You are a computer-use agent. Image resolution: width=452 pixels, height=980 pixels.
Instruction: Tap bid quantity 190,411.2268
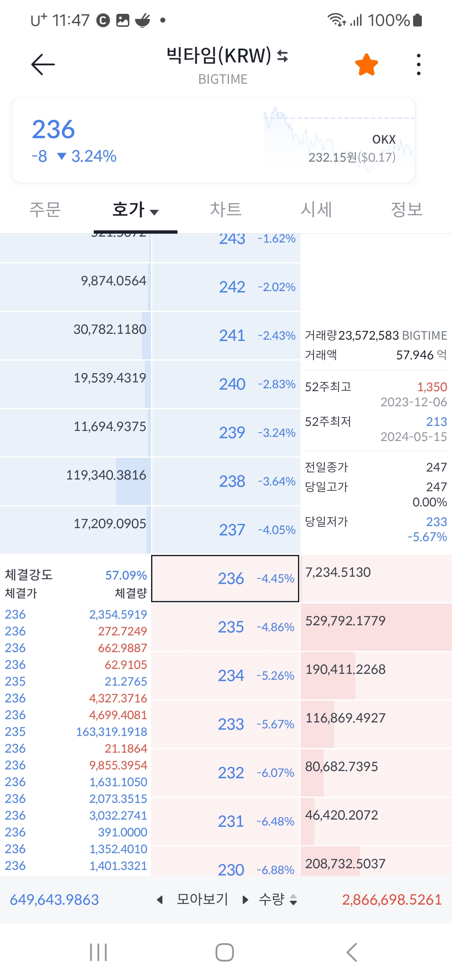click(x=345, y=670)
